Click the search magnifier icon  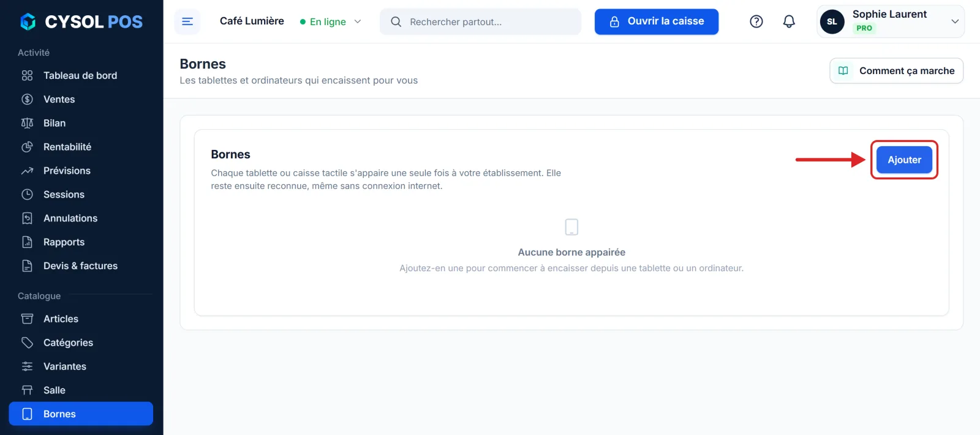(x=396, y=22)
